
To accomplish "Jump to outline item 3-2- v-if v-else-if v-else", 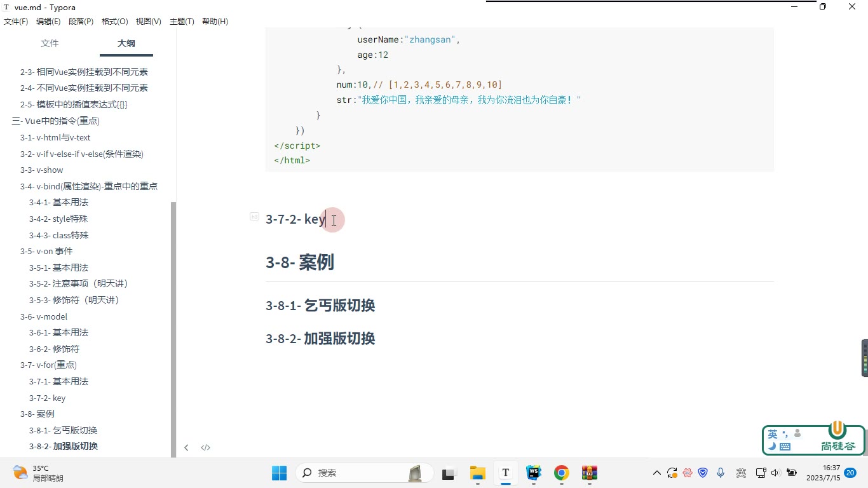I will [82, 154].
